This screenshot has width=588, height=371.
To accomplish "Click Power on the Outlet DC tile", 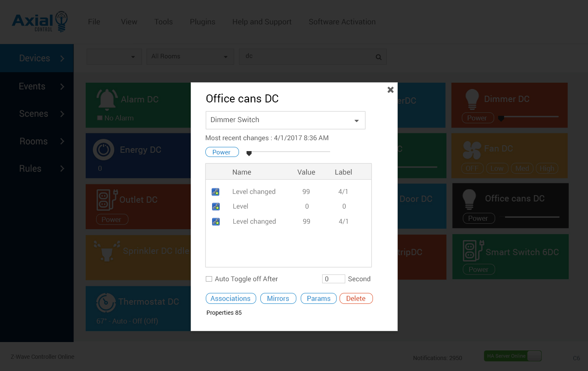I will click(112, 219).
